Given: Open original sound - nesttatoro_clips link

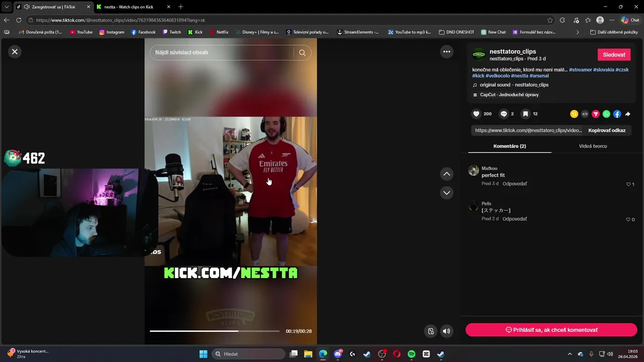Looking at the screenshot, I should [514, 85].
